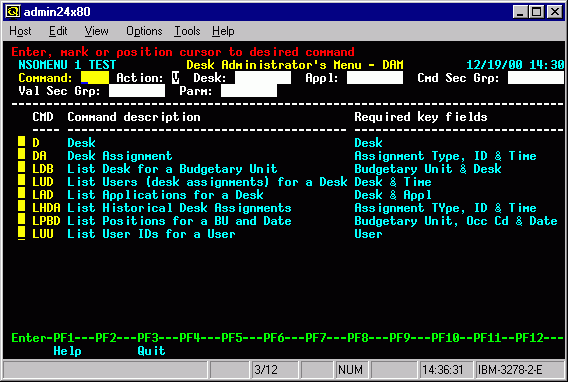Select the DA command code

coord(39,156)
